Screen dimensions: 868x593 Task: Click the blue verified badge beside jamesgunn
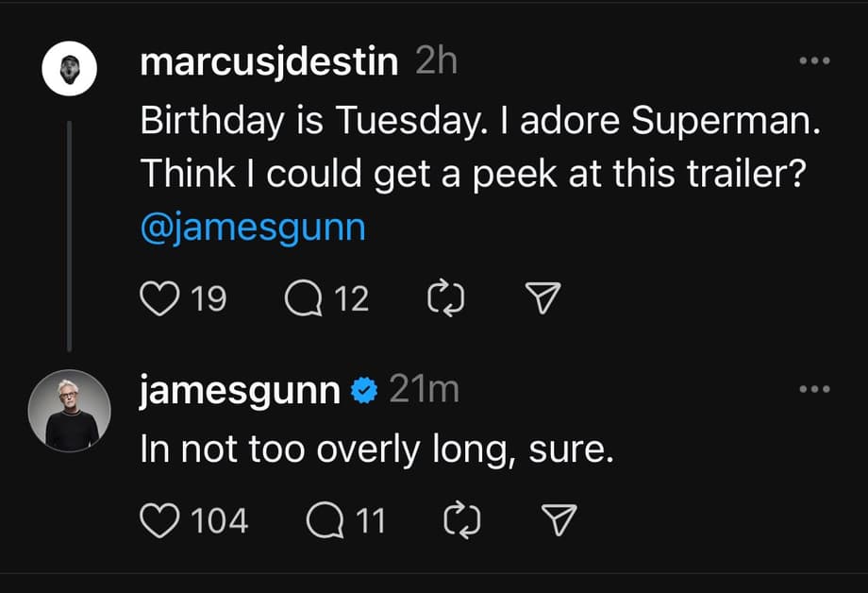pyautogui.click(x=364, y=390)
